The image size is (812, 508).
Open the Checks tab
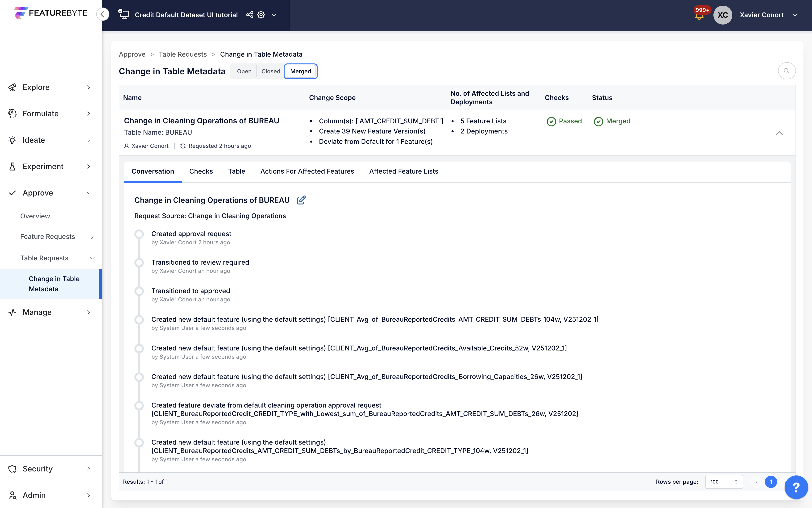tap(201, 171)
